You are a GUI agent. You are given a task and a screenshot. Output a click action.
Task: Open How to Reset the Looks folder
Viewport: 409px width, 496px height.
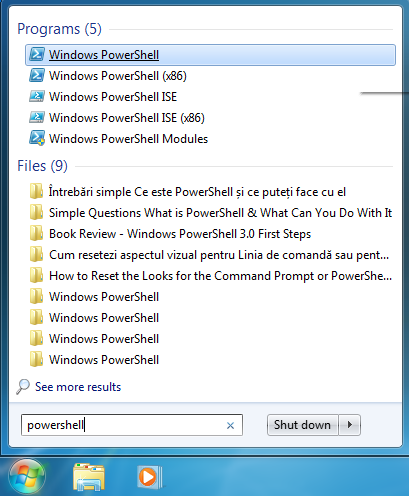(210, 276)
